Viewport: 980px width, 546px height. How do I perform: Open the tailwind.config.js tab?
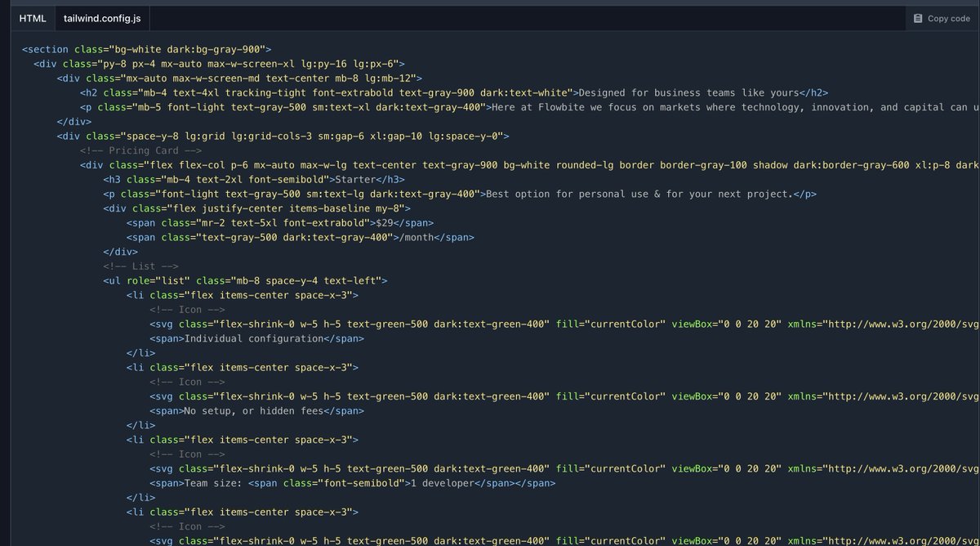(x=102, y=18)
